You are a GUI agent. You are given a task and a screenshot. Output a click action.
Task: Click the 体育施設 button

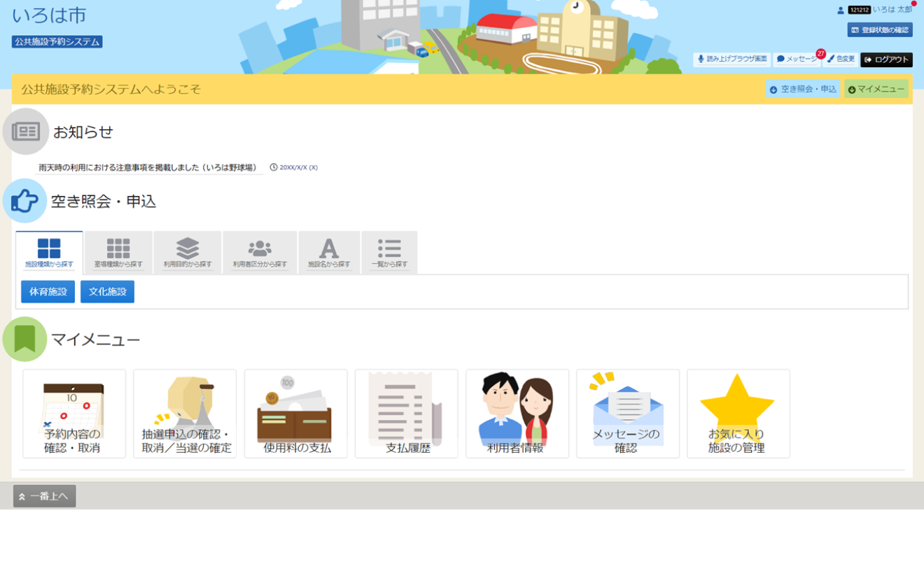(x=48, y=292)
